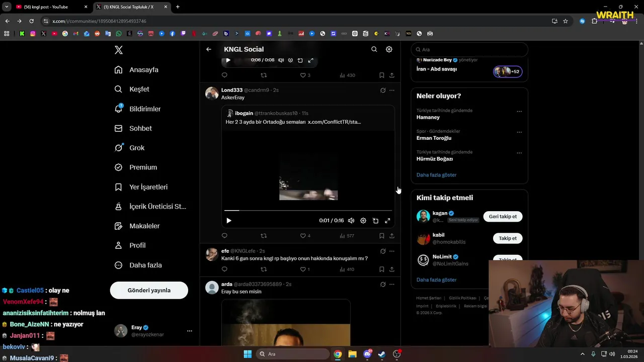
Task: Open options for Hamaney trend
Action: [519, 112]
